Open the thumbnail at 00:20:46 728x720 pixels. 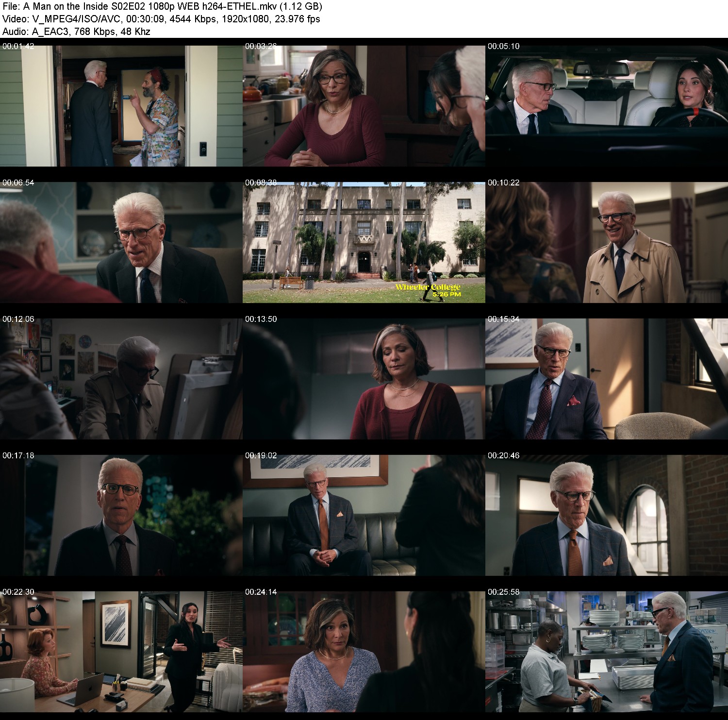pyautogui.click(x=607, y=515)
